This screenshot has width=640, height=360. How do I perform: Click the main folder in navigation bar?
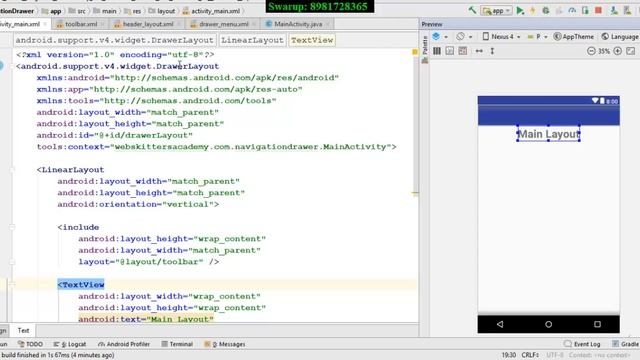[105, 11]
